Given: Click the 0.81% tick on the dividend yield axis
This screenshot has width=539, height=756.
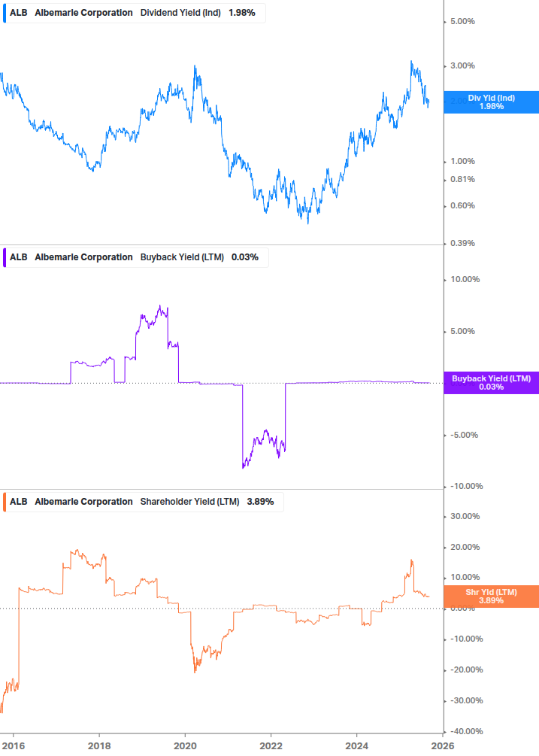Looking at the screenshot, I should [x=462, y=179].
